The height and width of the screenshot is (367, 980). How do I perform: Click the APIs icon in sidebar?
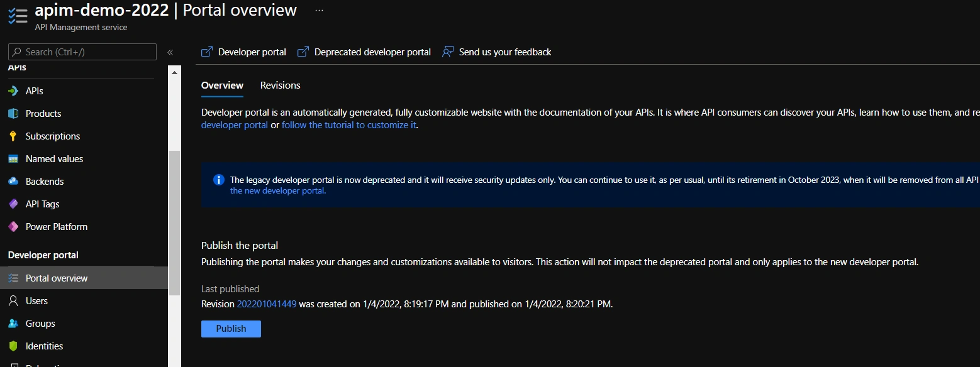pyautogui.click(x=13, y=91)
